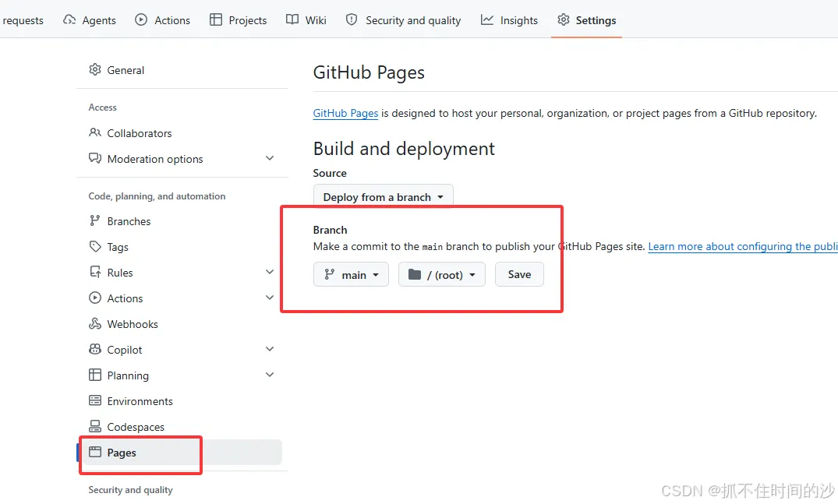Image resolution: width=838 pixels, height=504 pixels.
Task: Click the GitHub Pages heading text
Action: (369, 72)
